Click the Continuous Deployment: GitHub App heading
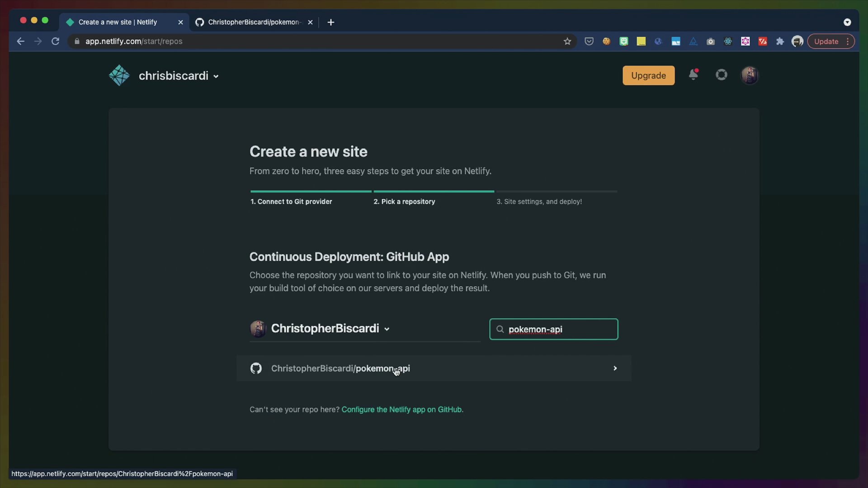The height and width of the screenshot is (488, 868). [x=349, y=257]
